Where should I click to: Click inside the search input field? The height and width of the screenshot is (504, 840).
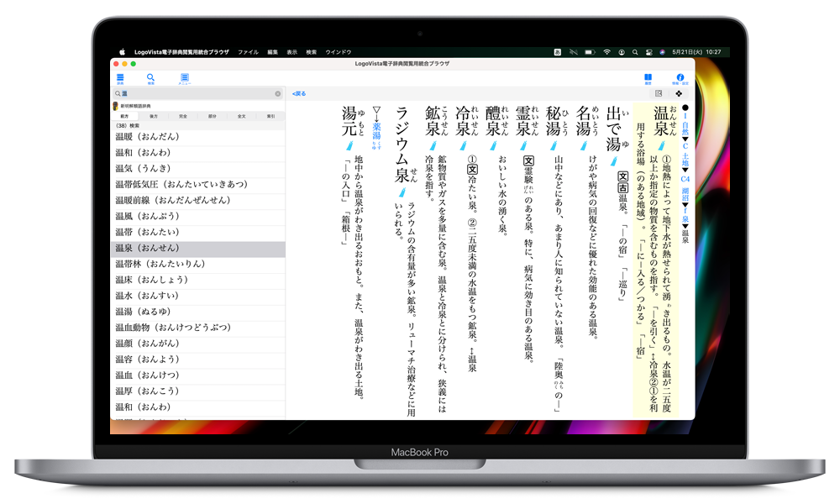(x=197, y=94)
